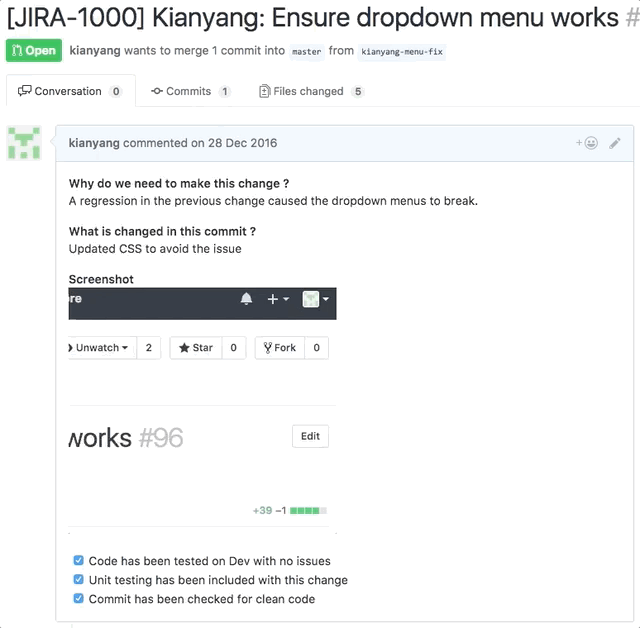Click the pull request title text
This screenshot has width=640, height=628.
[313, 18]
